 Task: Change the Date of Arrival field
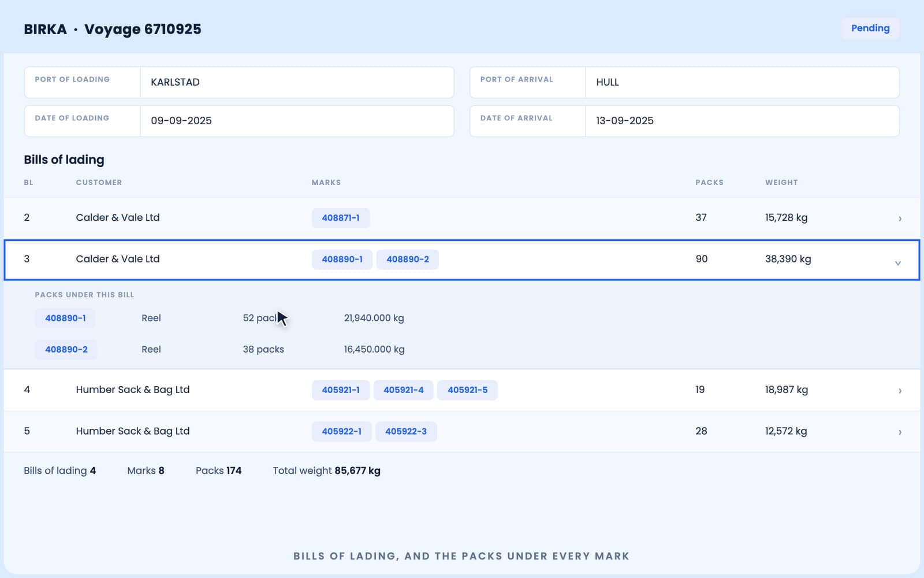742,121
